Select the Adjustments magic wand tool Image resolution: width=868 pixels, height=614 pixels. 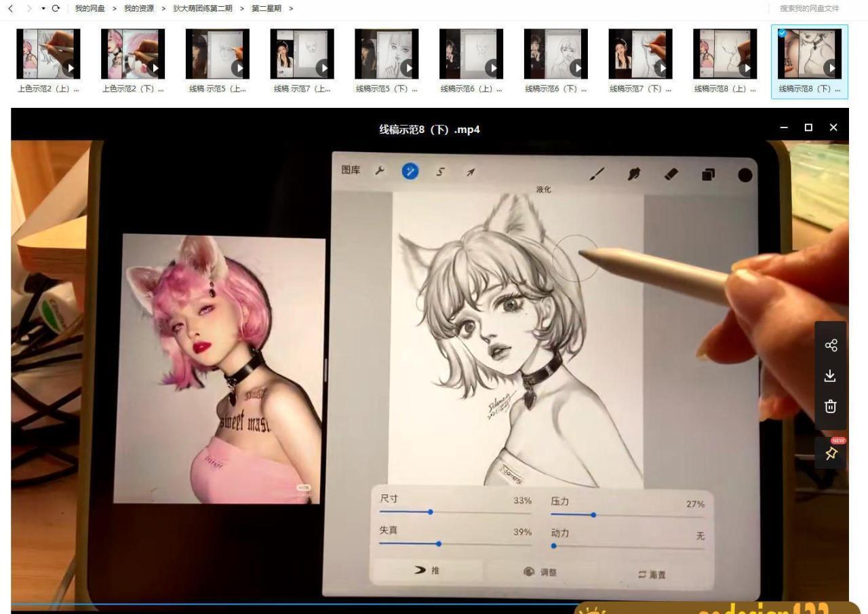click(410, 171)
